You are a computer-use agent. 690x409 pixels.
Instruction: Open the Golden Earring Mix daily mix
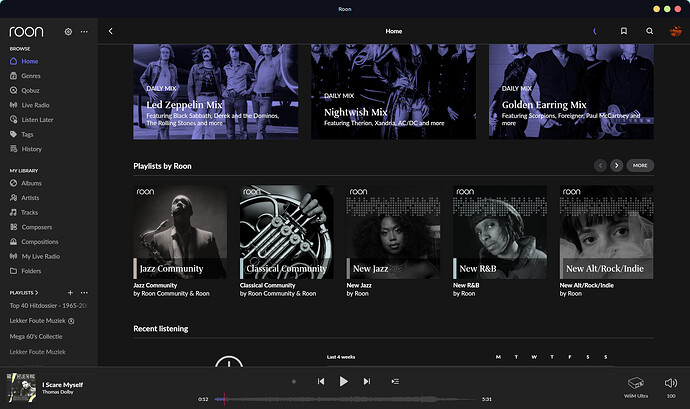click(x=571, y=92)
